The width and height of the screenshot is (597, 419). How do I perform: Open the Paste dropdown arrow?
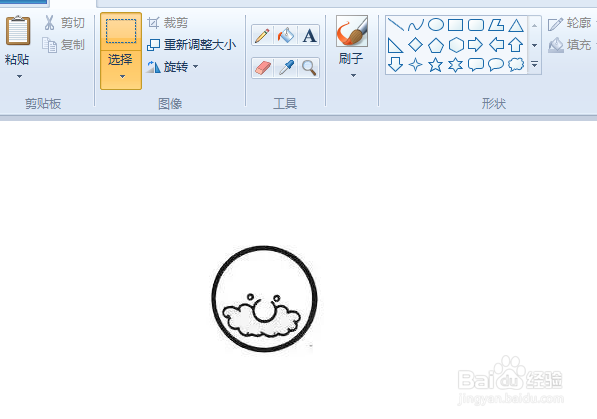coord(19,77)
